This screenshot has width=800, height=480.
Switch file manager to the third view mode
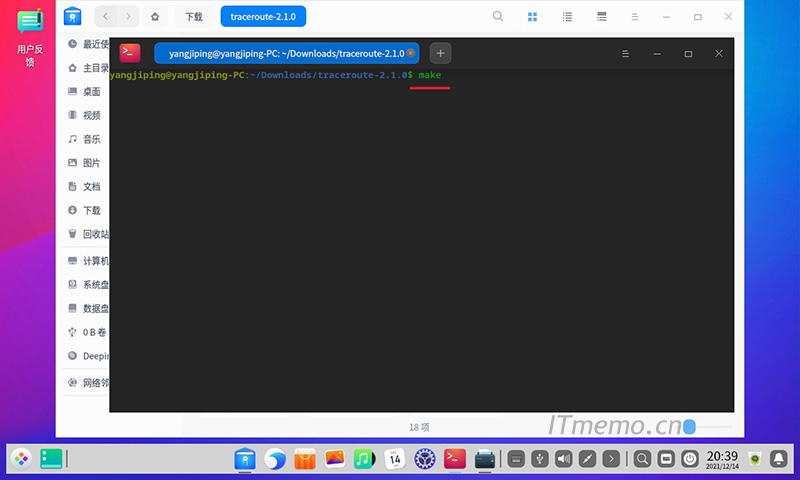[601, 17]
